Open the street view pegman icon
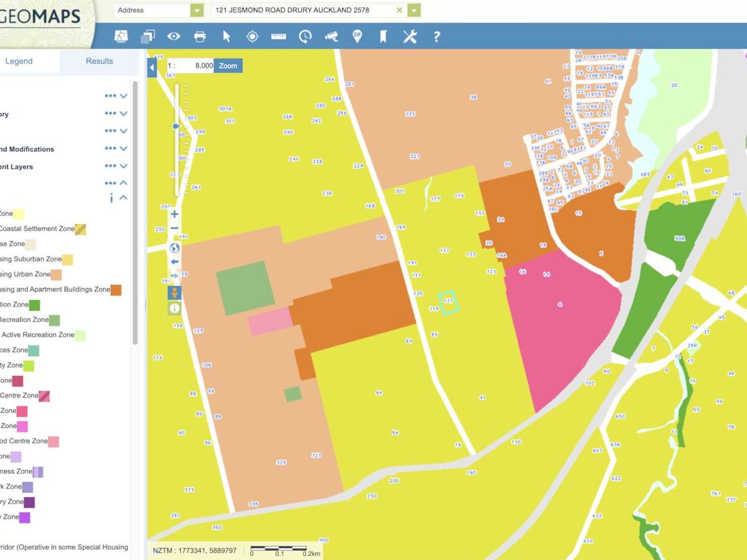The width and height of the screenshot is (747, 560). pos(174,292)
